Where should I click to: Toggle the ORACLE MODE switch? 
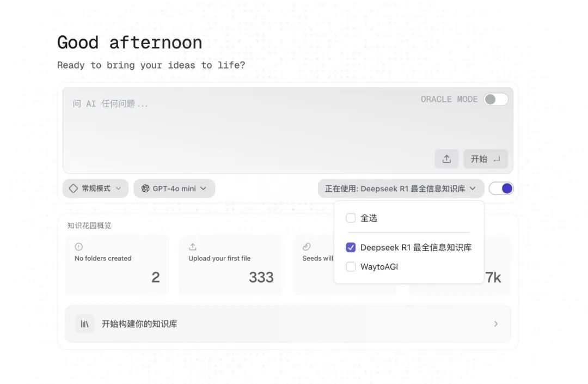pyautogui.click(x=496, y=99)
